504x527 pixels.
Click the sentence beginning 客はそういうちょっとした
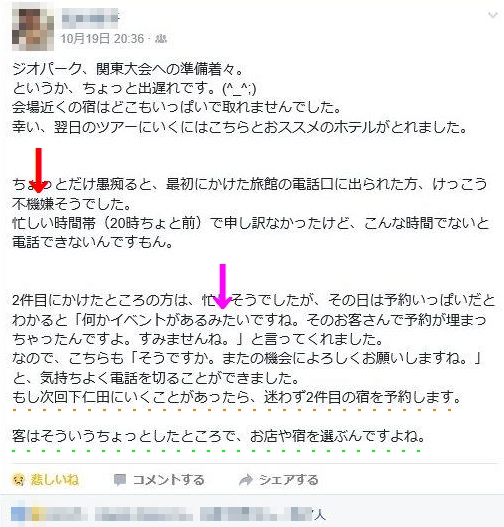pos(219,436)
